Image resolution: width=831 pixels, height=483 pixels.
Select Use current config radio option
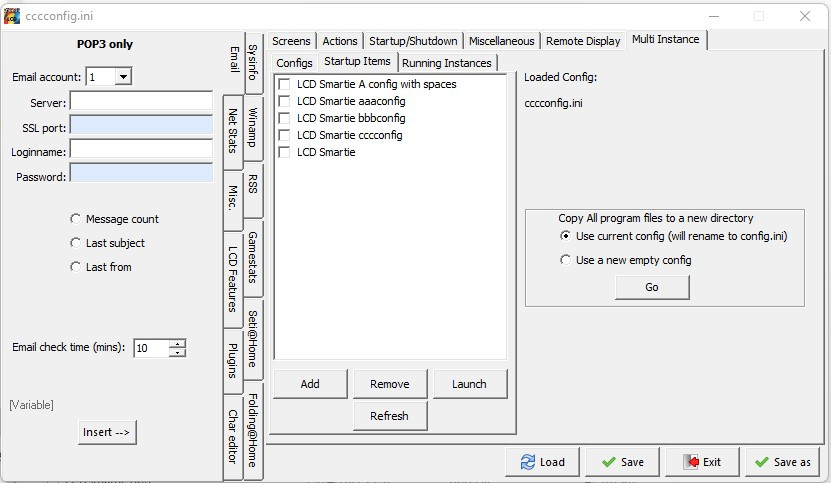point(565,236)
